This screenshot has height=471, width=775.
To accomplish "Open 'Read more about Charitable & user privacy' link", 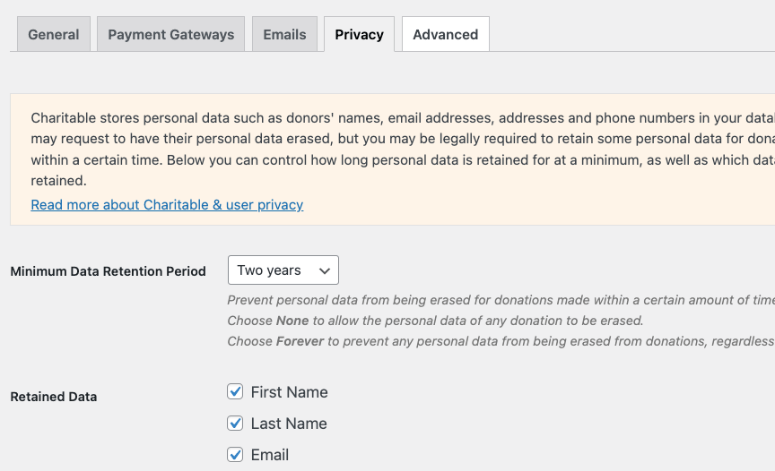I will [x=167, y=204].
